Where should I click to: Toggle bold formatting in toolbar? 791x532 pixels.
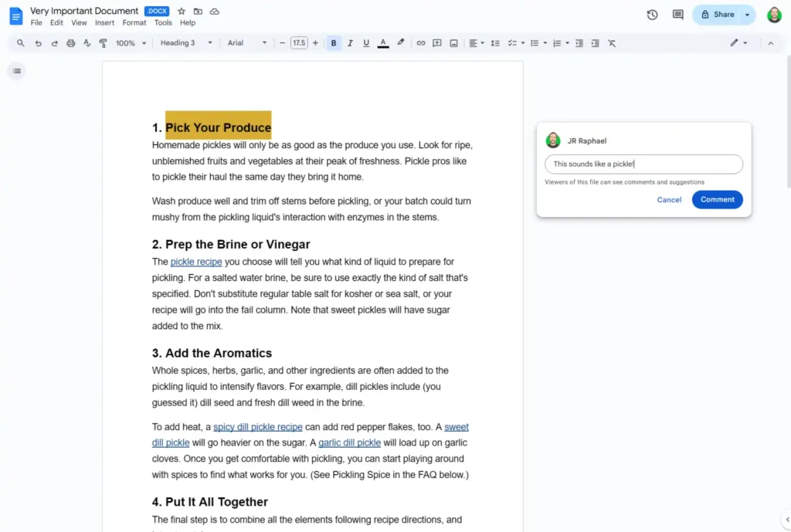tap(334, 43)
